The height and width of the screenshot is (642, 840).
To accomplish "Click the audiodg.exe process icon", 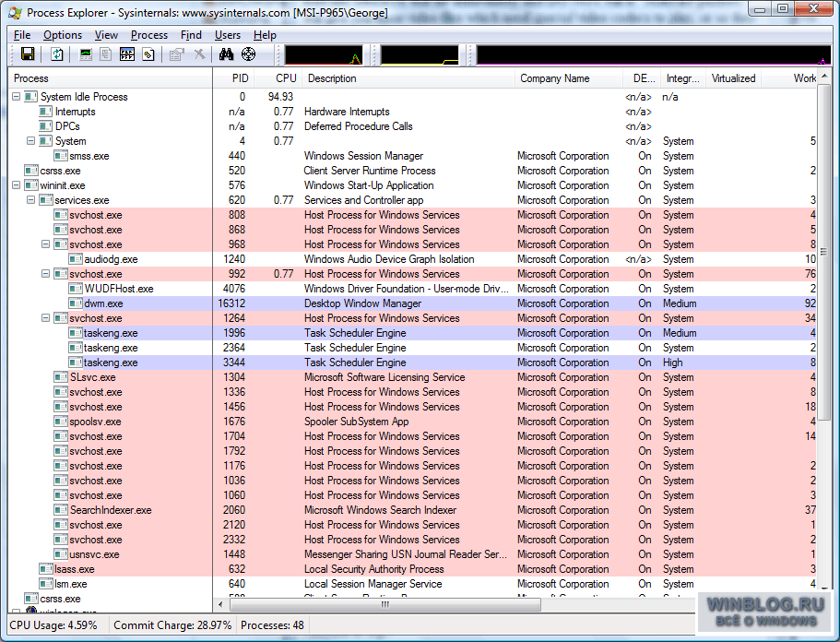I will tap(76, 259).
